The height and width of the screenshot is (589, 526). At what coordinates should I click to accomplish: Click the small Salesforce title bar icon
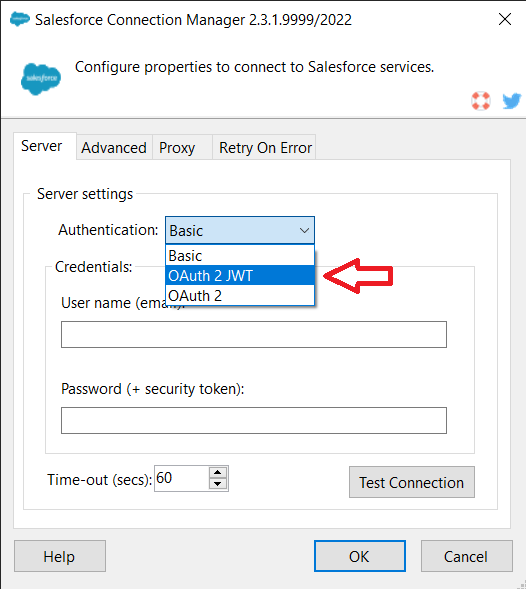coord(20,19)
